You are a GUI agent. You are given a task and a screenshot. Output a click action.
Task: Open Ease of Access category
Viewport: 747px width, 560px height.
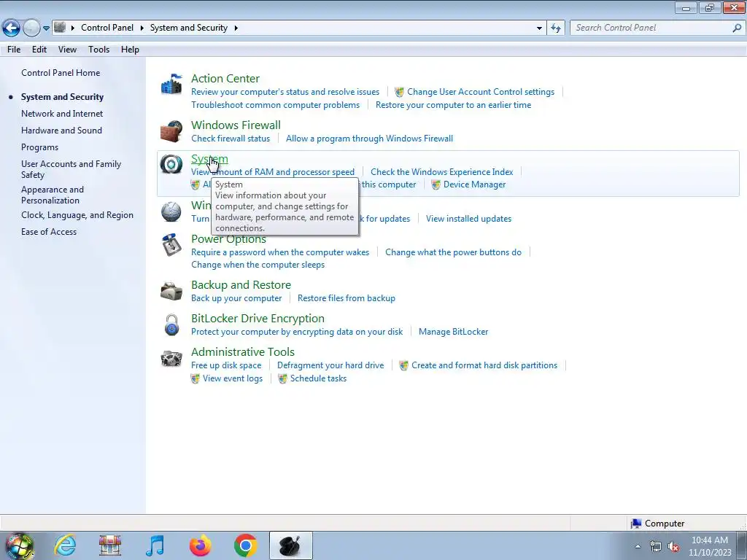(49, 232)
